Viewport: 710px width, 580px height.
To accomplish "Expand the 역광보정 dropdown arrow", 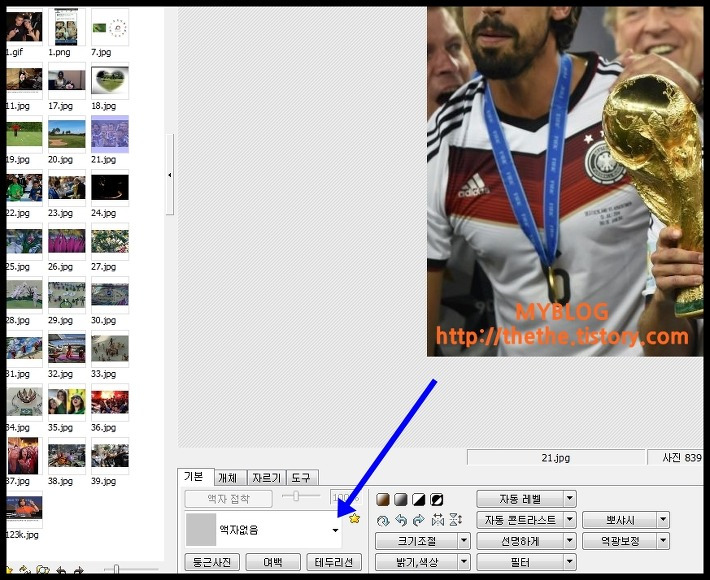I will pos(663,541).
